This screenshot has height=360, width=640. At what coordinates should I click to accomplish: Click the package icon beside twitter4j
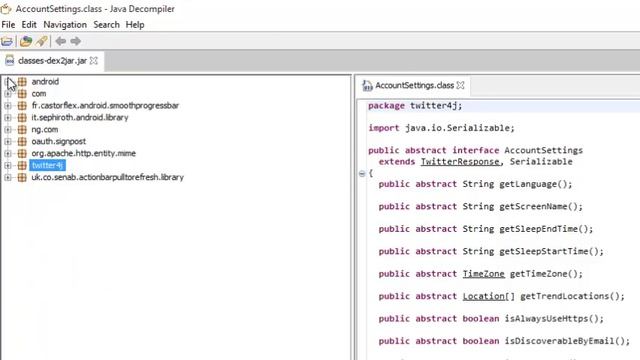click(x=22, y=165)
